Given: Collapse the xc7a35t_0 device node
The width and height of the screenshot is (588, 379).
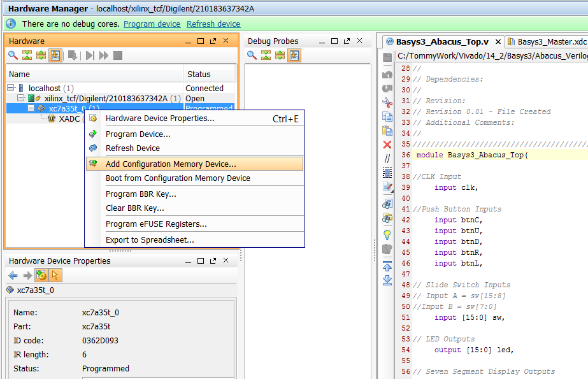Looking at the screenshot, I should coord(31,108).
